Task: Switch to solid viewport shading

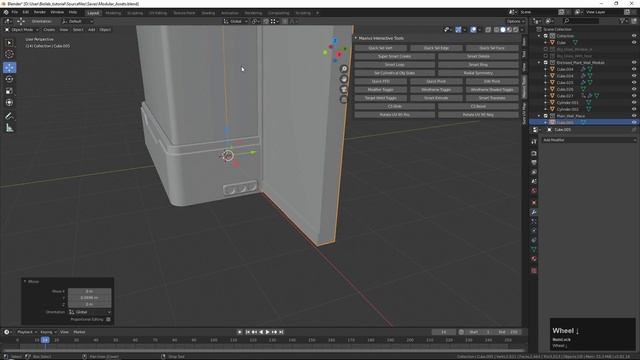Action: click(x=503, y=30)
